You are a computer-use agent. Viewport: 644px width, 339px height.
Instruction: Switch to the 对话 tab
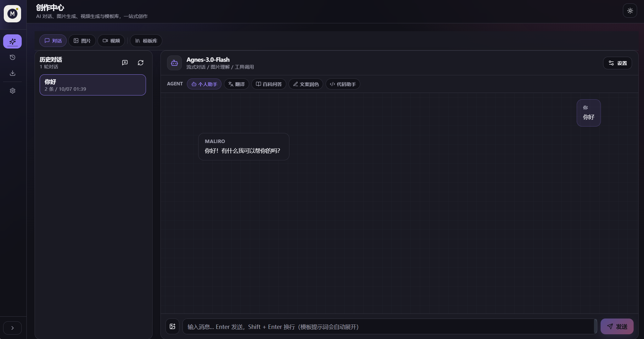53,41
